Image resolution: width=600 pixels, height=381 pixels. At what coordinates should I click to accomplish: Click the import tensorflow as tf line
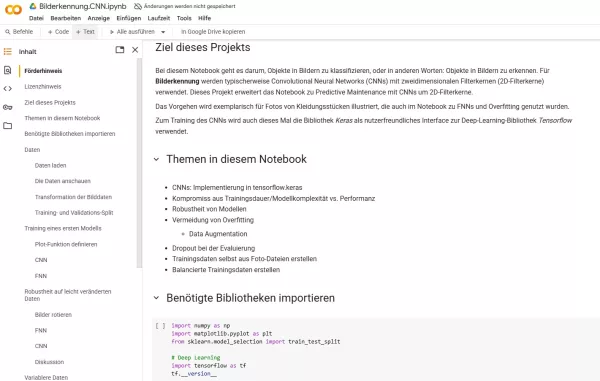tap(209, 366)
